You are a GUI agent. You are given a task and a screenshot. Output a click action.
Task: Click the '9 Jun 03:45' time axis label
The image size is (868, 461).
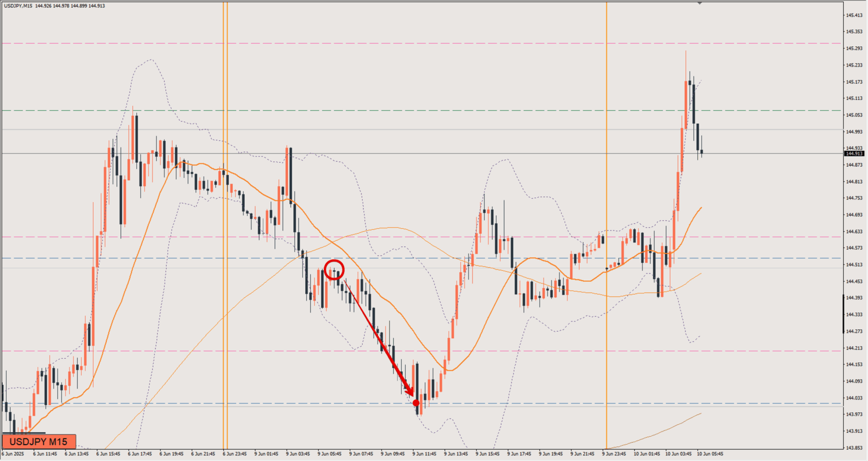(x=298, y=454)
